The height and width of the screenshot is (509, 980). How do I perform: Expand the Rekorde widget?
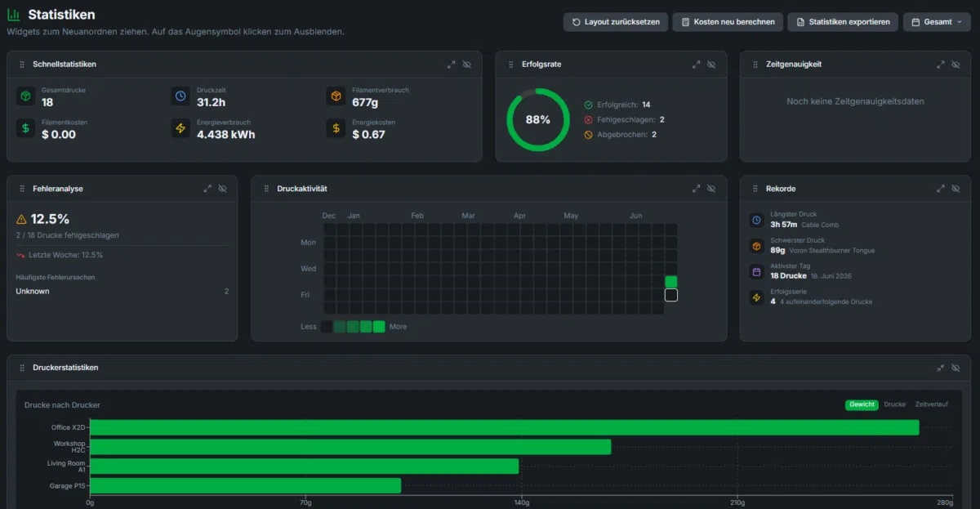[941, 189]
